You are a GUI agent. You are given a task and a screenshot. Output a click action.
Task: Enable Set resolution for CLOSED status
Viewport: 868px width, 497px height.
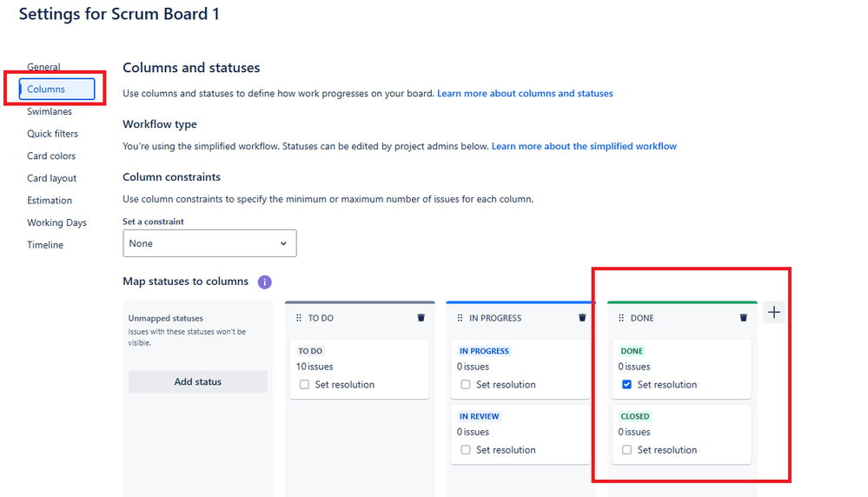click(x=626, y=450)
